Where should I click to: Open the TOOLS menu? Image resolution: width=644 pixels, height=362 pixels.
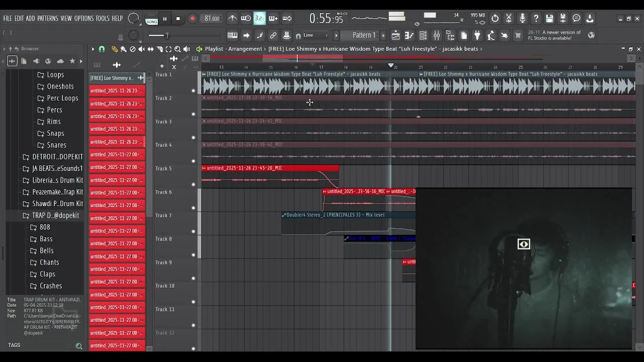(x=102, y=19)
